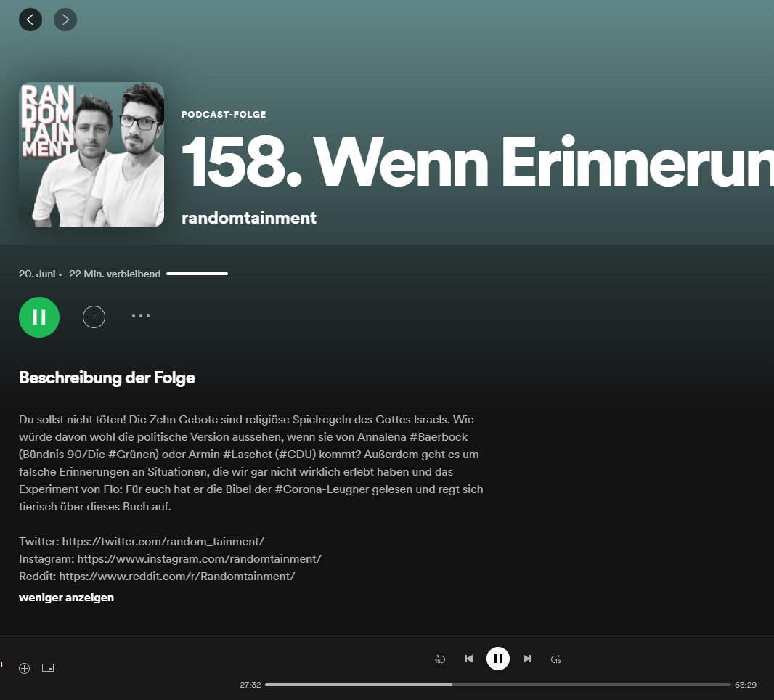Open the randomtainment show page link
The width and height of the screenshot is (774, 700).
tap(249, 218)
